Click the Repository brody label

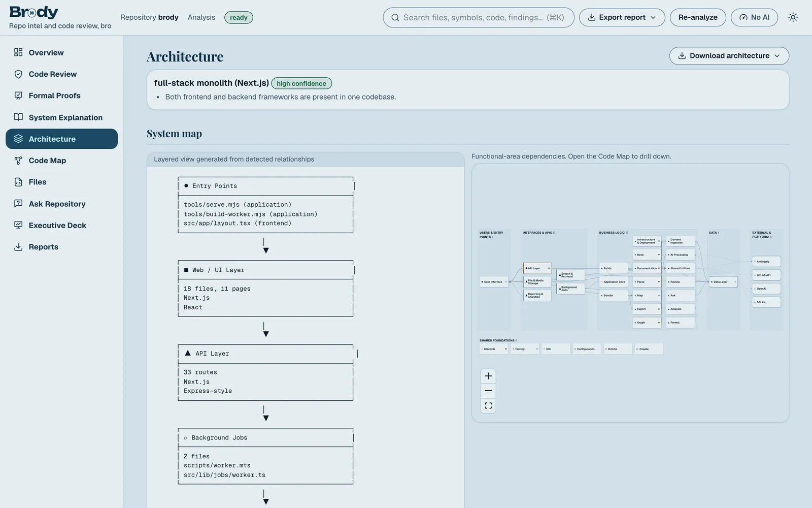149,17
